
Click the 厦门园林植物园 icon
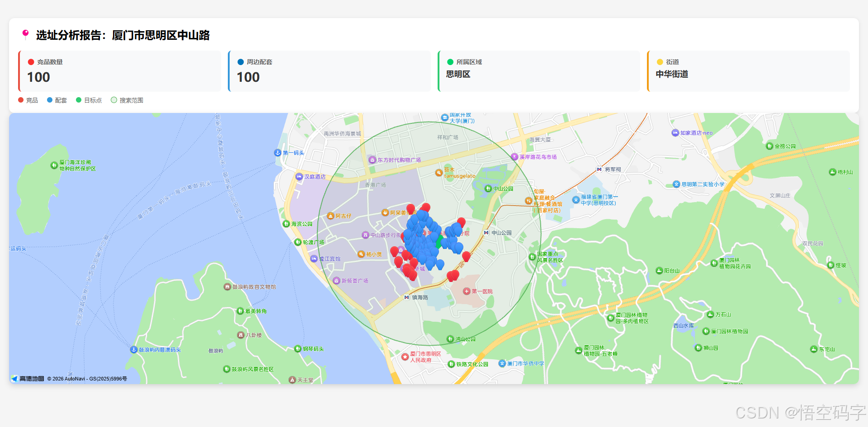pos(706,331)
